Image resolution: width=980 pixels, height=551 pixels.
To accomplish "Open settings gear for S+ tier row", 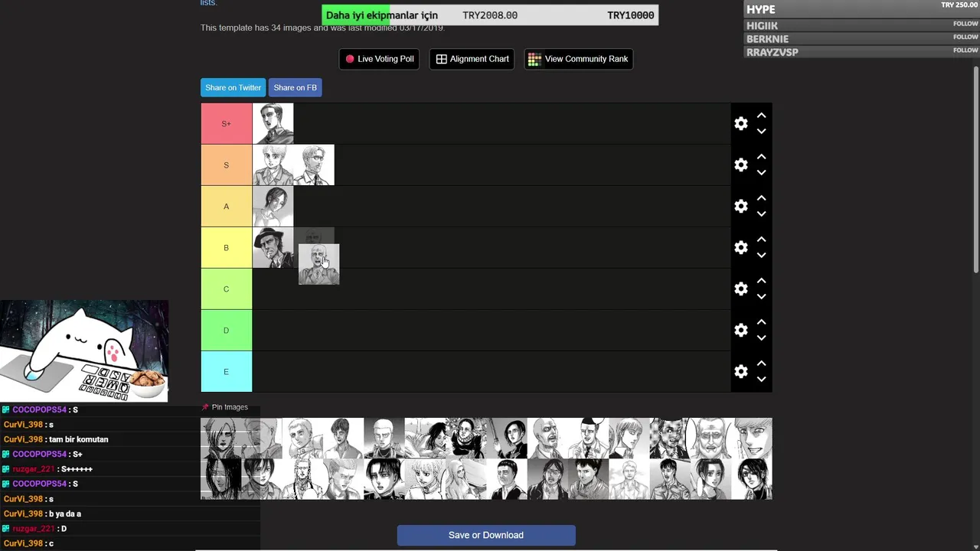I will (740, 123).
